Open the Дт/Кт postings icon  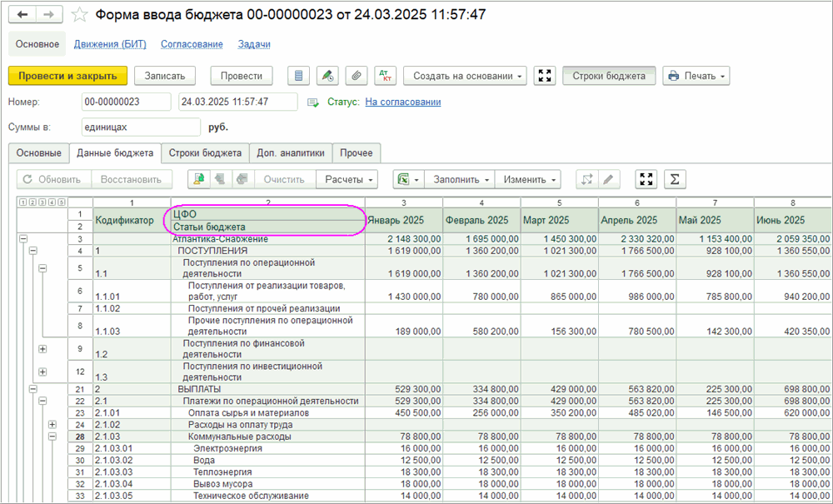[385, 76]
